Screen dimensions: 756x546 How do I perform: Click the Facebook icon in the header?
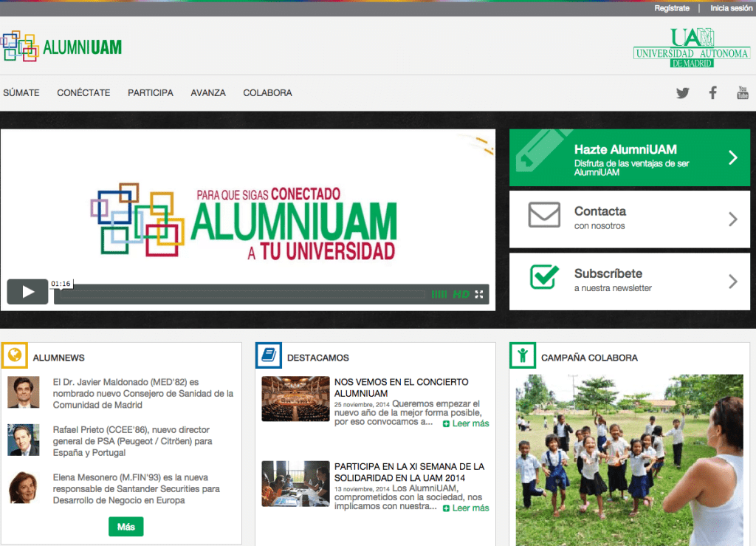pyautogui.click(x=712, y=92)
